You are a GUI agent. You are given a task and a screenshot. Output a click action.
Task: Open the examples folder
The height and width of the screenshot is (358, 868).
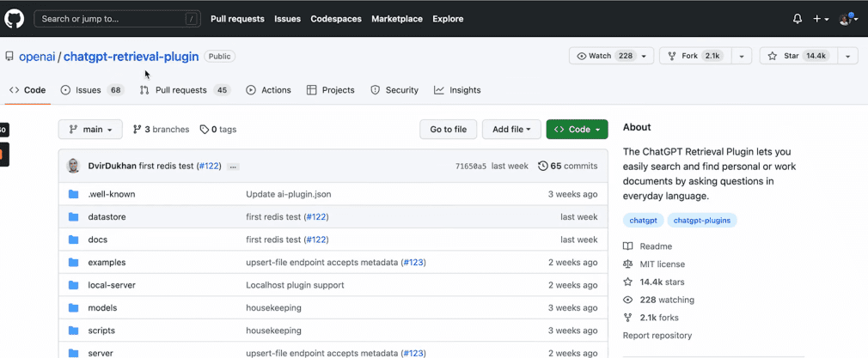[107, 262]
